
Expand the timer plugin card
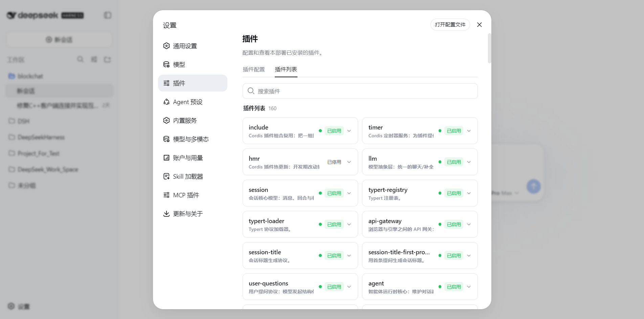[469, 131]
